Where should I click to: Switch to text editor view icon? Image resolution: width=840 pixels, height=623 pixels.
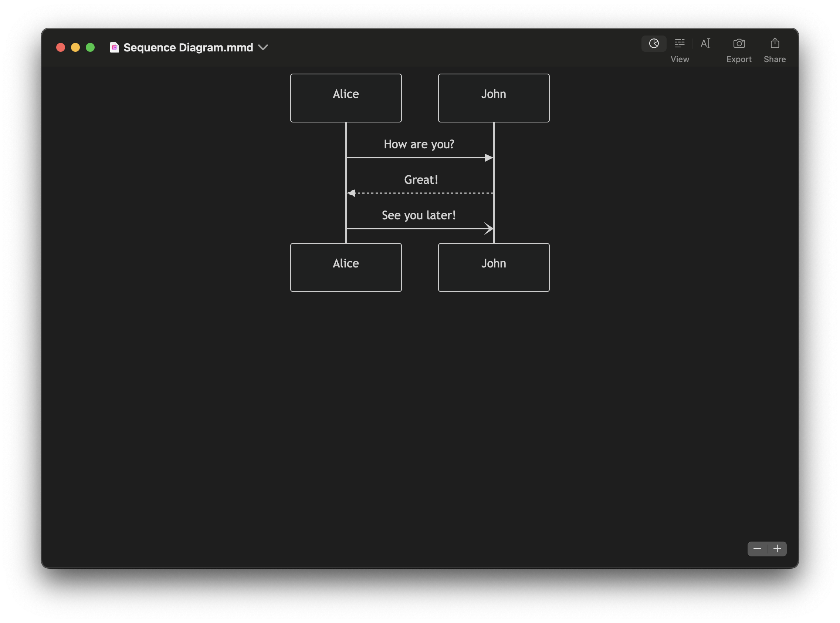705,43
